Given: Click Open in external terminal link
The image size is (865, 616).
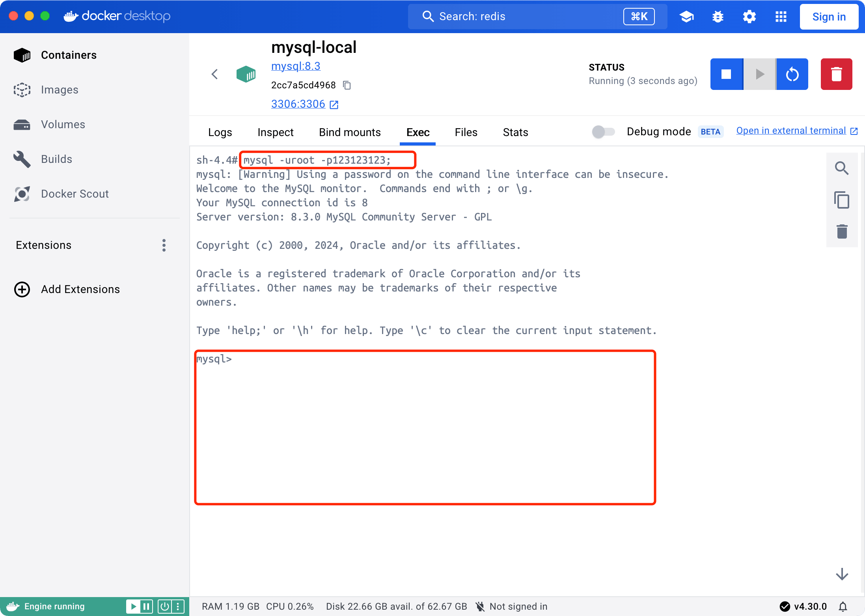Looking at the screenshot, I should [x=797, y=131].
